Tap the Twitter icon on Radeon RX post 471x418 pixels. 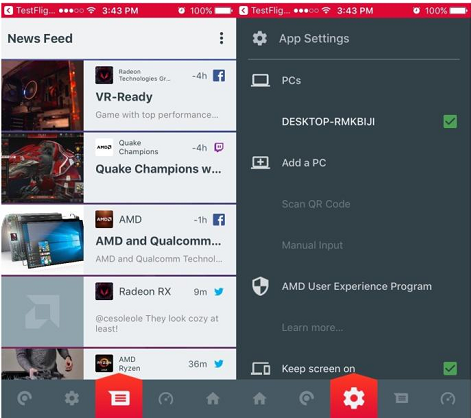point(219,292)
